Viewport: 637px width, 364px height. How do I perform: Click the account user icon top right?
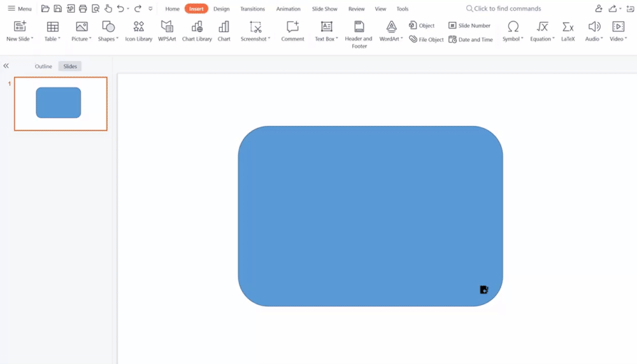pos(599,8)
